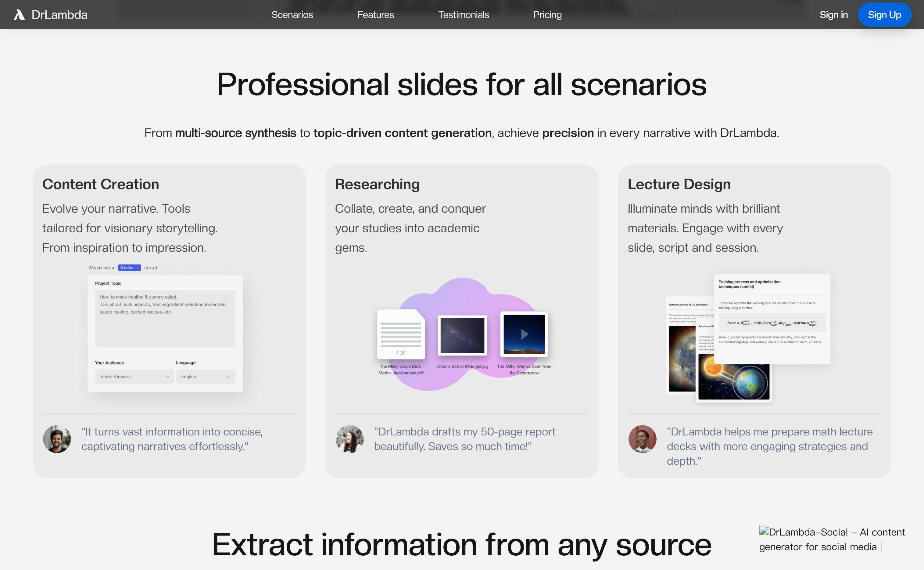Image resolution: width=924 pixels, height=570 pixels.
Task: Click the "DrLambda helps me prepare math" quote
Action: [770, 446]
